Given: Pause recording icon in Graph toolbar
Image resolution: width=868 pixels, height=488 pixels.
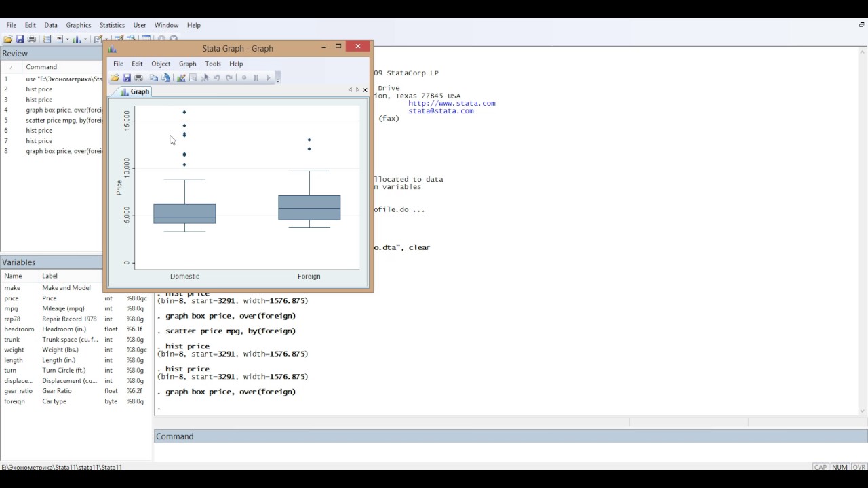Looking at the screenshot, I should [x=256, y=77].
